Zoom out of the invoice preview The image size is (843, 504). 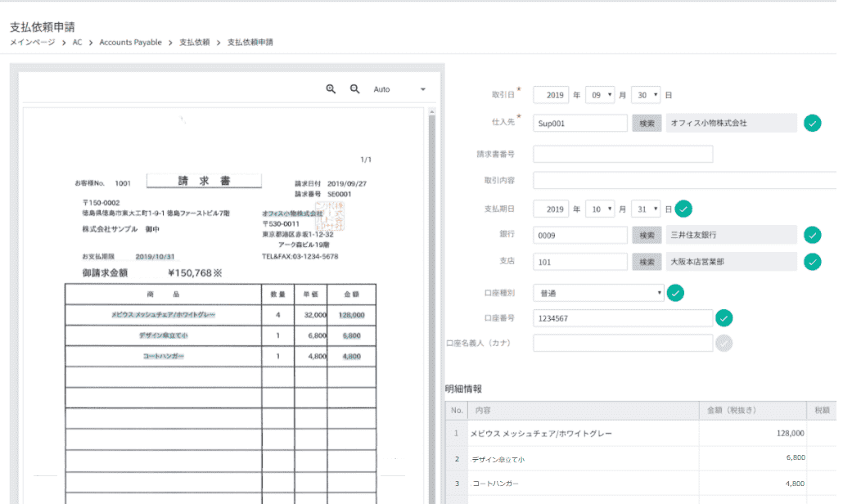[352, 89]
